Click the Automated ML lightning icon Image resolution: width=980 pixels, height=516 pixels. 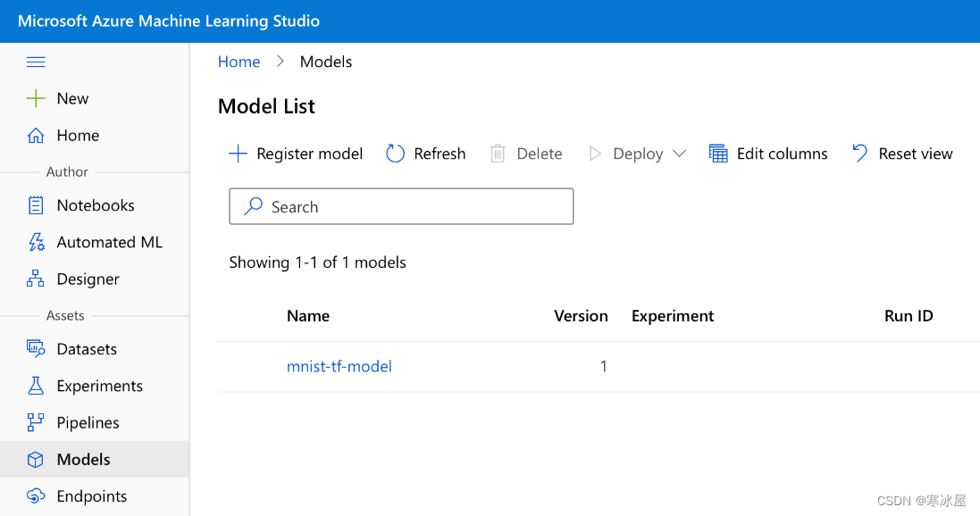pyautogui.click(x=36, y=242)
